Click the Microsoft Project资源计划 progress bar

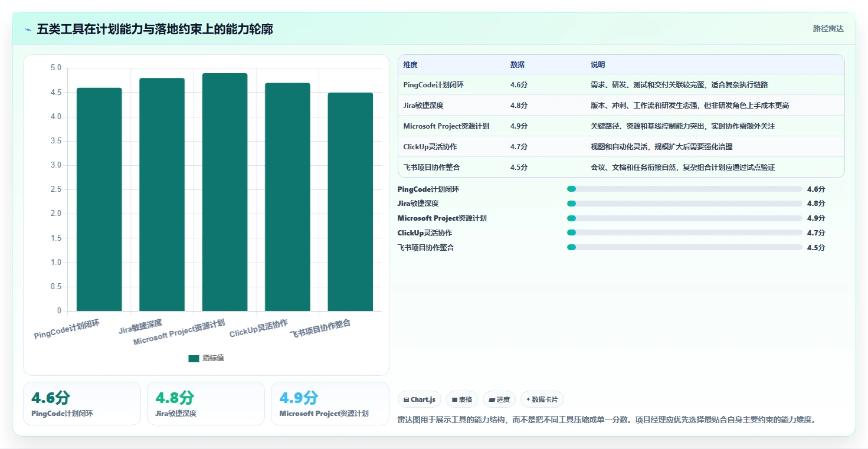point(684,218)
